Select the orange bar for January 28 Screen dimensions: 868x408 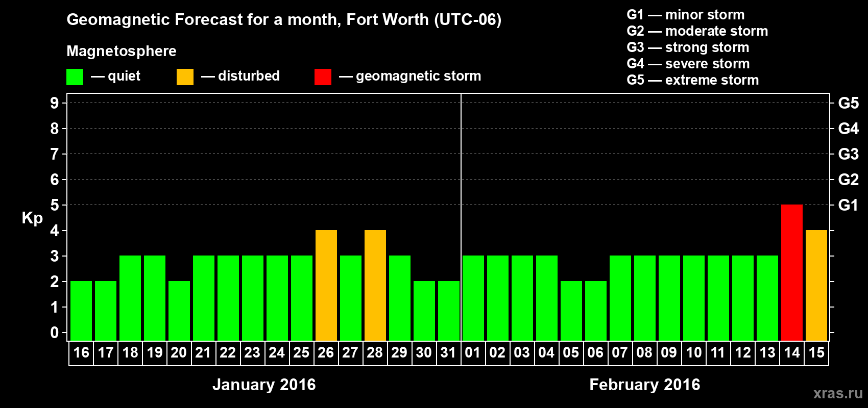(x=375, y=286)
